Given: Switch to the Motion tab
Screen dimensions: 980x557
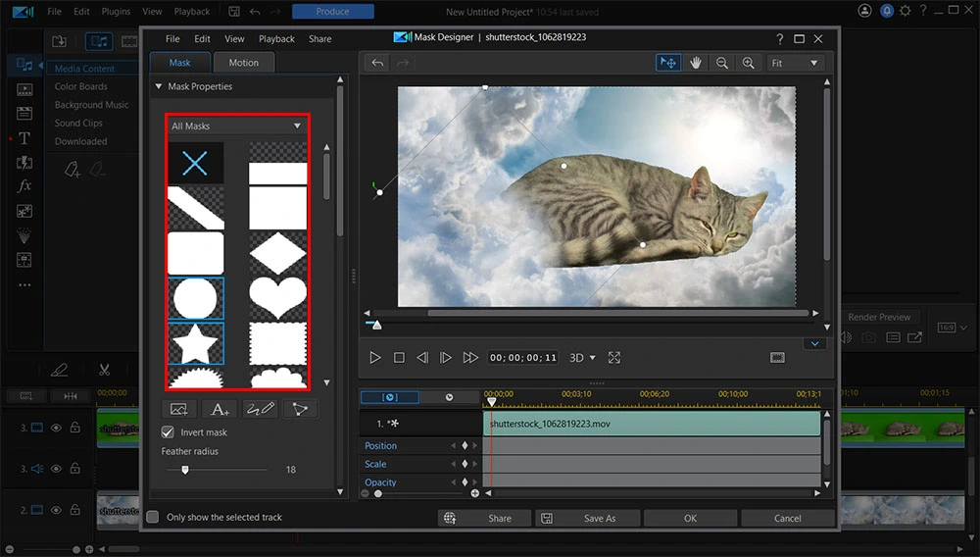Looking at the screenshot, I should pos(243,63).
